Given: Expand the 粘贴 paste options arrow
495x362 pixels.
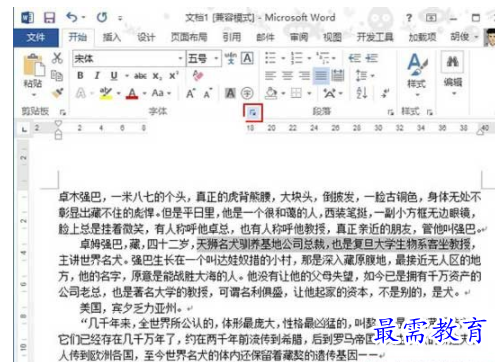Looking at the screenshot, I should tap(33, 95).
